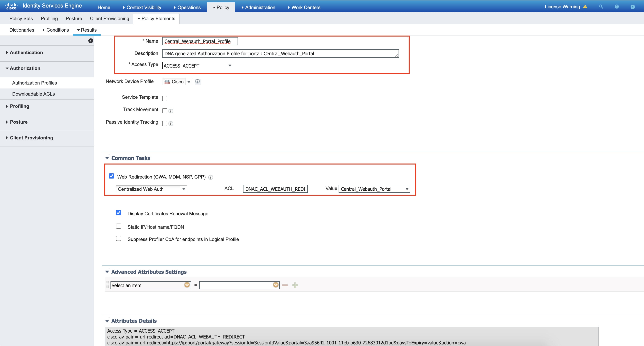Uncheck the Web Redirection checkbox
The width and height of the screenshot is (644, 346).
click(111, 176)
